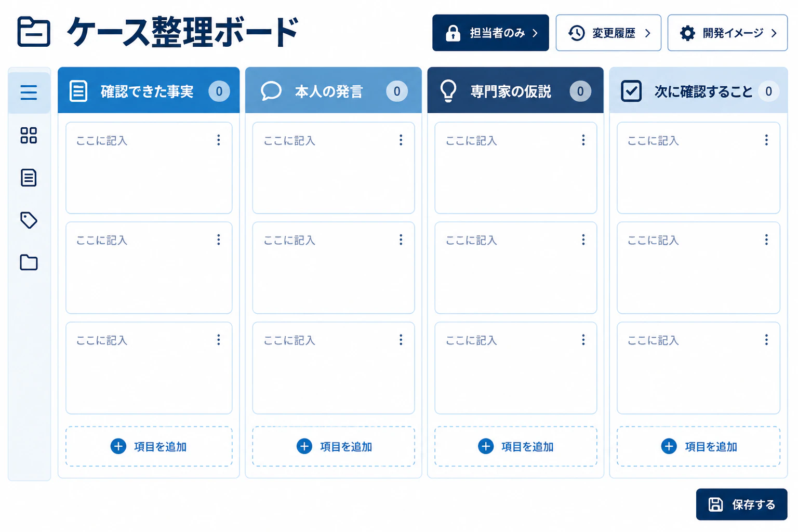Image resolution: width=798 pixels, height=532 pixels.
Task: Click the speech bubble icon beside 本人の発言
Action: pos(271,91)
